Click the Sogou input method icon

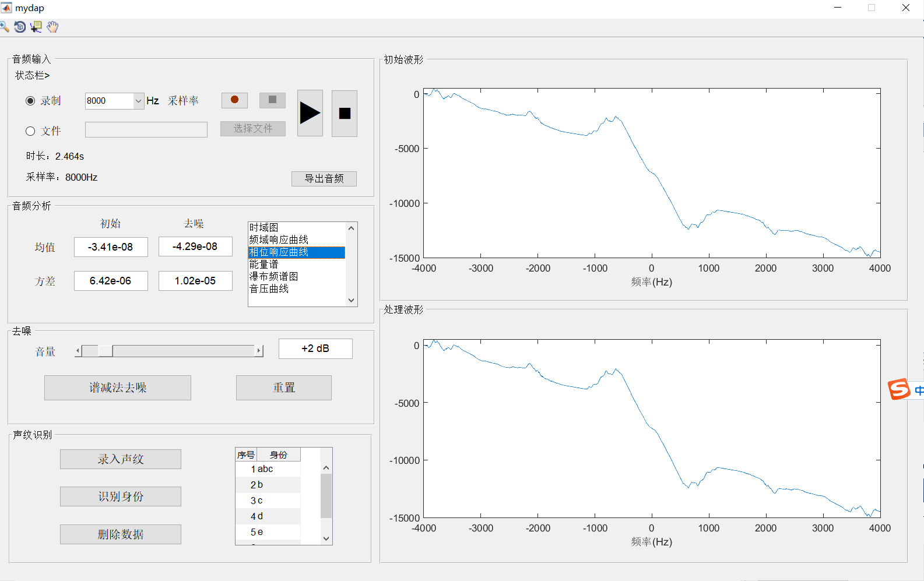(x=899, y=389)
